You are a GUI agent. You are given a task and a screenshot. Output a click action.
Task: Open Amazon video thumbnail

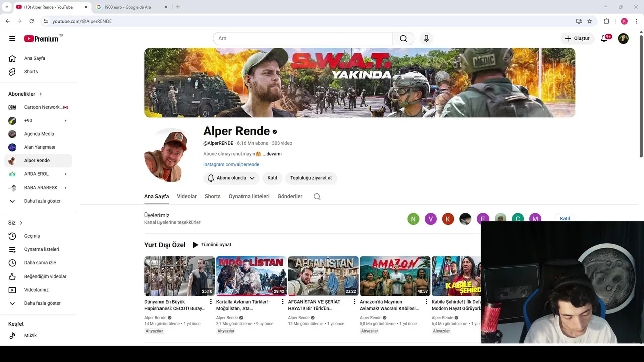[x=395, y=276]
